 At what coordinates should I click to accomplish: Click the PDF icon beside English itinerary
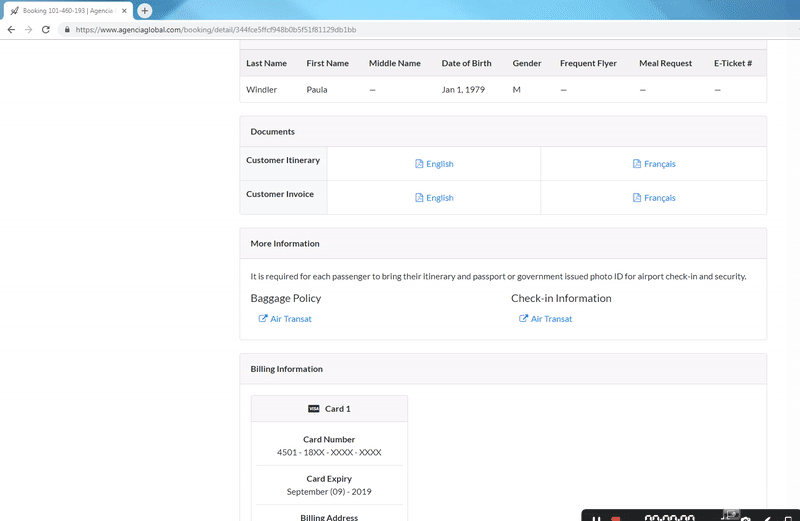420,164
